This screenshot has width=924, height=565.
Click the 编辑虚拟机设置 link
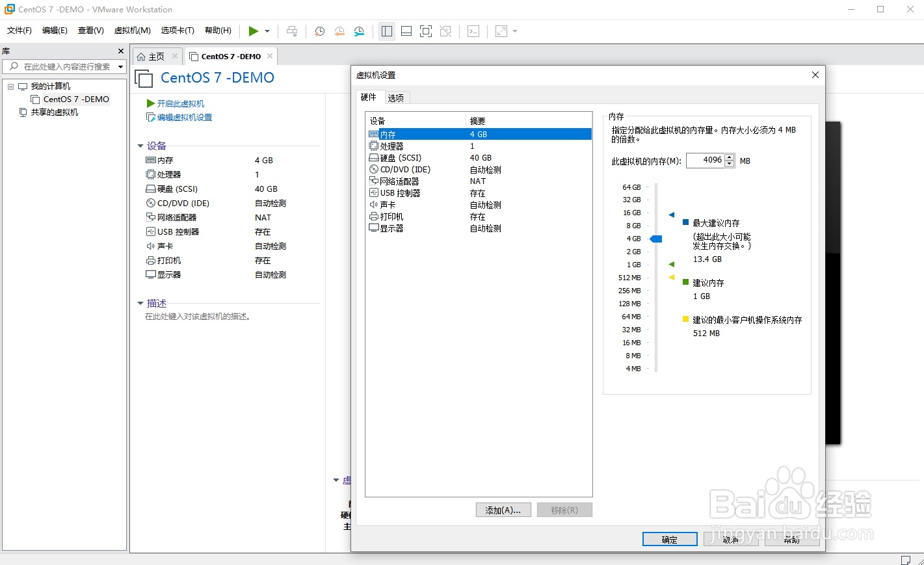click(x=185, y=118)
